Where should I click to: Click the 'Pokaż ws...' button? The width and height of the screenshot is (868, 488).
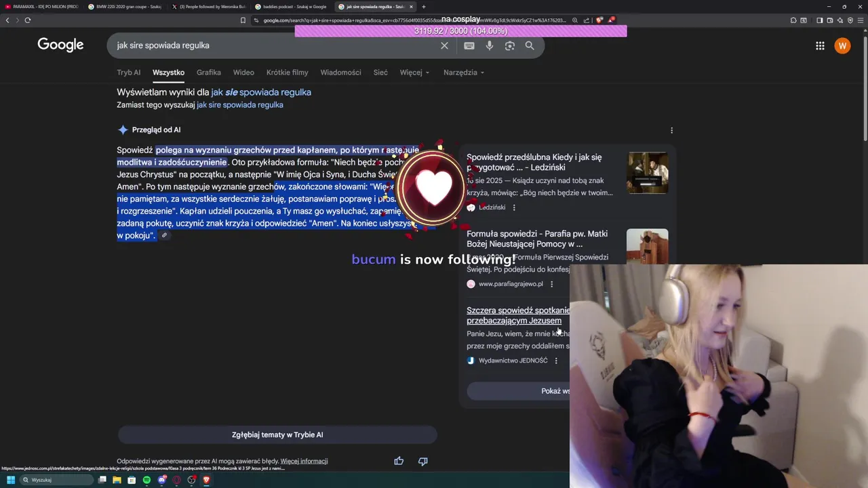pos(519,391)
